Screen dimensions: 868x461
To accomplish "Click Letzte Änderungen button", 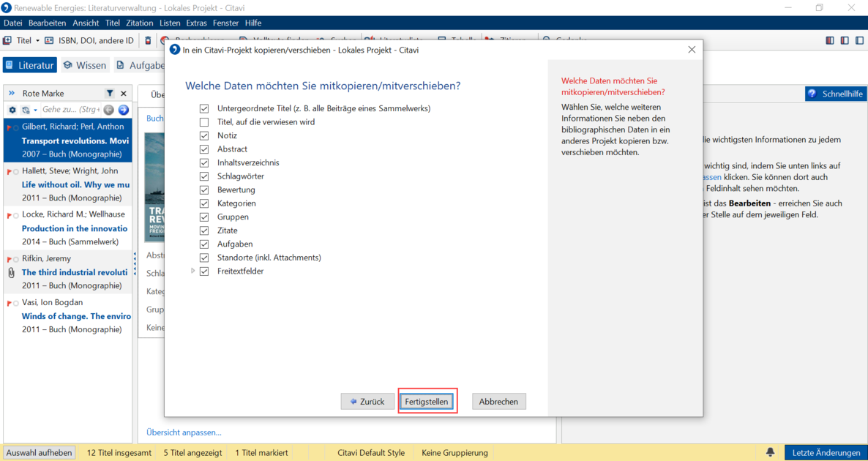I will pyautogui.click(x=826, y=453).
